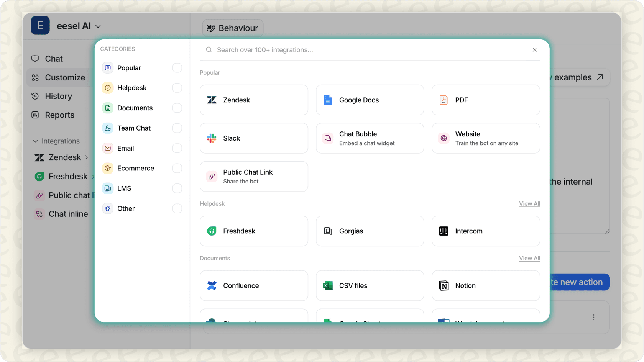Open the PDF integration icon
The image size is (644, 362).
pyautogui.click(x=444, y=100)
